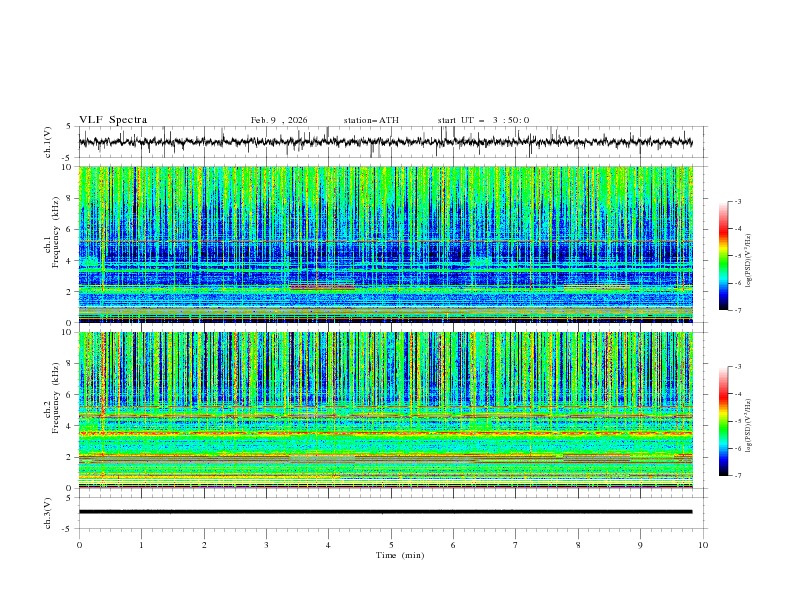Click the "8" kHz tick on ch.1 frequency axis
The width and height of the screenshot is (792, 612).
click(x=71, y=198)
